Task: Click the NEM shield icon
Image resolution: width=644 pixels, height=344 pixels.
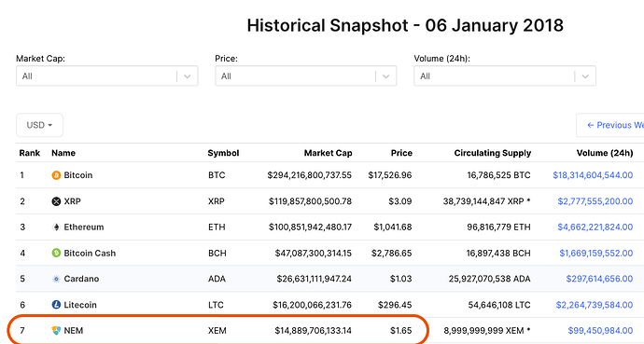Action: click(56, 330)
